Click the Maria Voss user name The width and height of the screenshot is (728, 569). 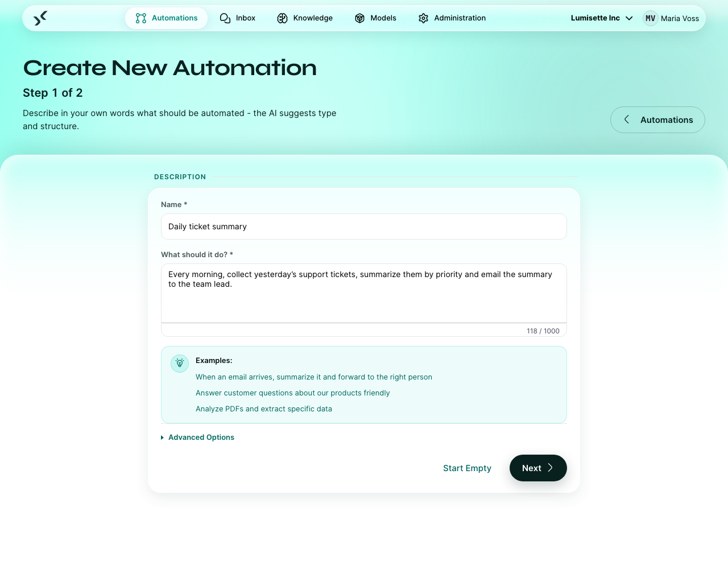coord(680,18)
